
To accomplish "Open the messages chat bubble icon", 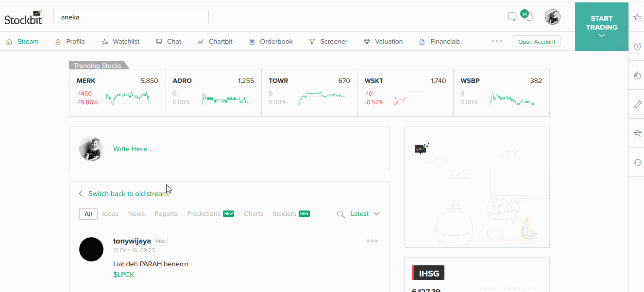I will tap(512, 17).
